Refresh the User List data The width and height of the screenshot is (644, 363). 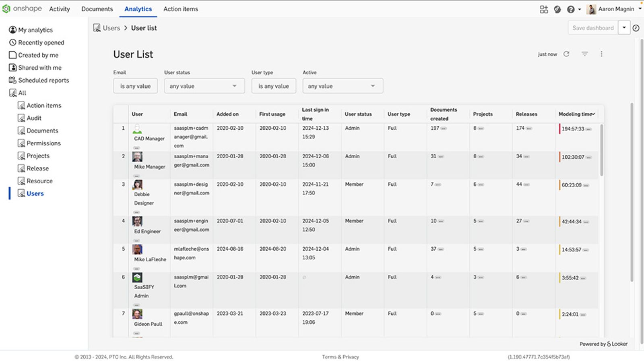click(567, 54)
